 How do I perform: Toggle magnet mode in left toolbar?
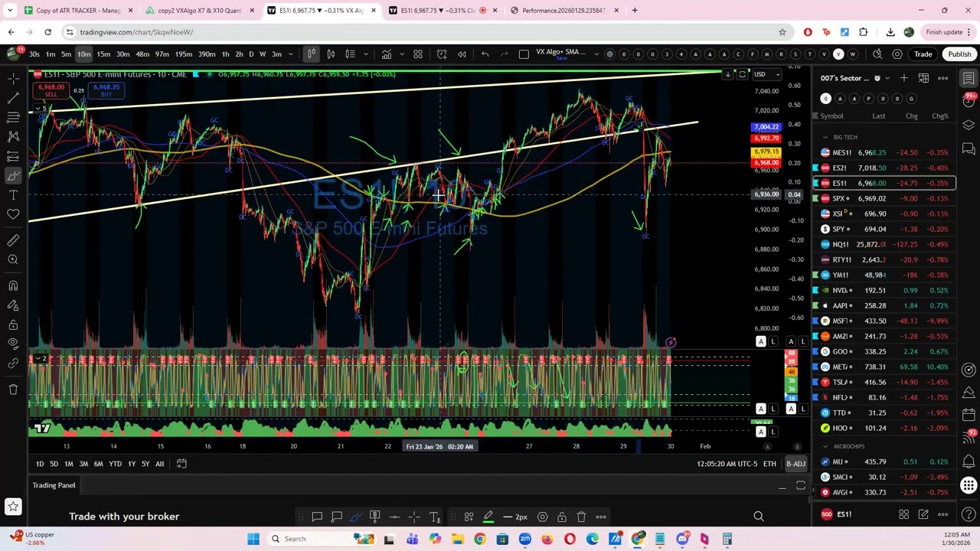tap(13, 286)
